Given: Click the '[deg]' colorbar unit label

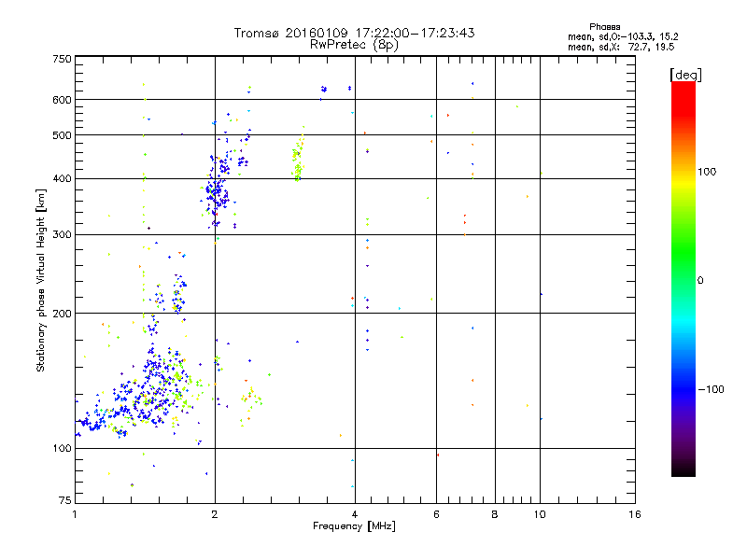Looking at the screenshot, I should 685,75.
